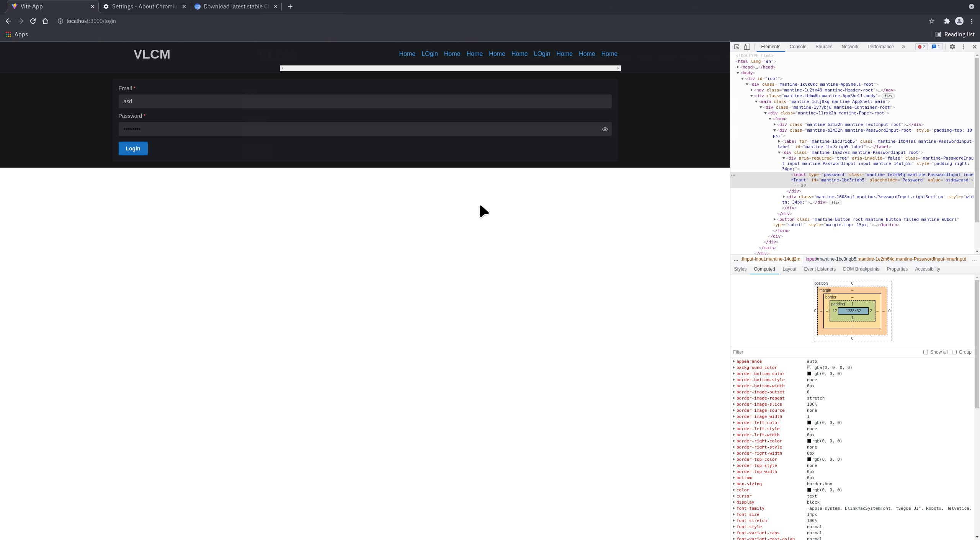Screen dimensions: 980x540
Task: Click the red errors count badge
Action: (921, 47)
